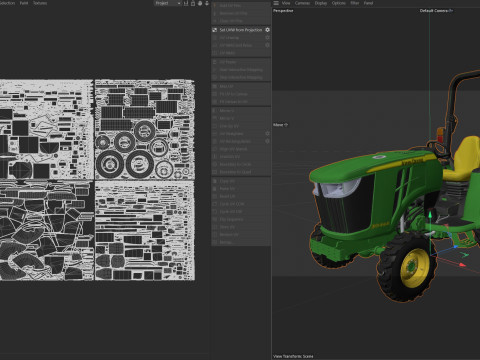This screenshot has width=480, height=360.
Task: Click the red X axis arrow handle
Action: 462,265
